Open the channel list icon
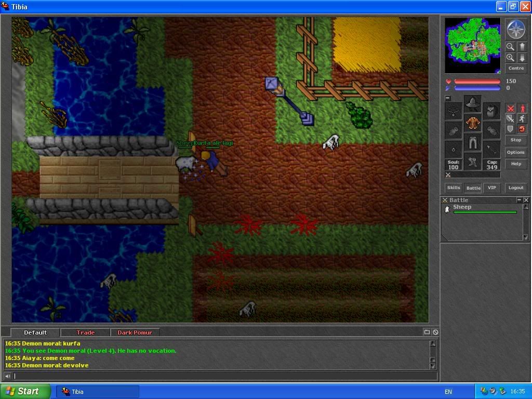 pyautogui.click(x=427, y=332)
